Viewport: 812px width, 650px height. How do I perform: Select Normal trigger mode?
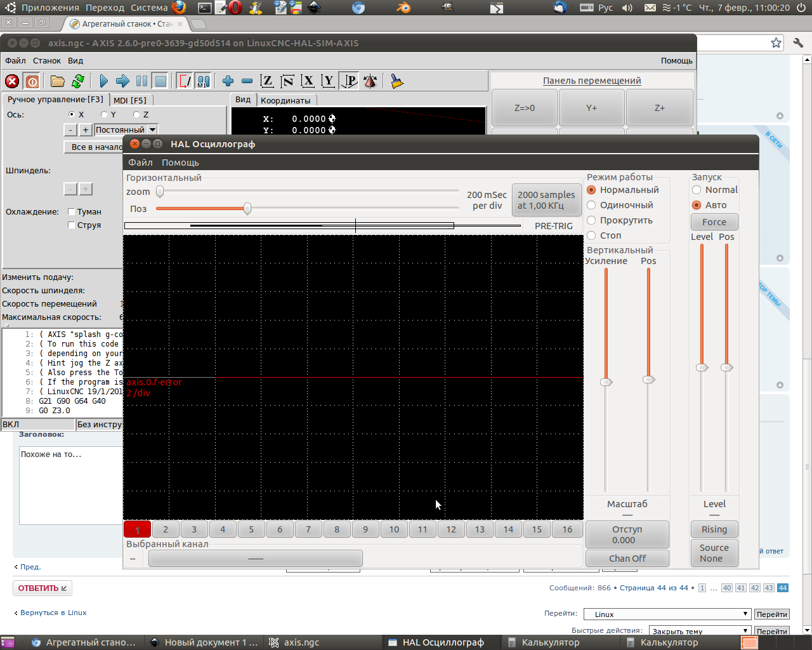(x=697, y=190)
